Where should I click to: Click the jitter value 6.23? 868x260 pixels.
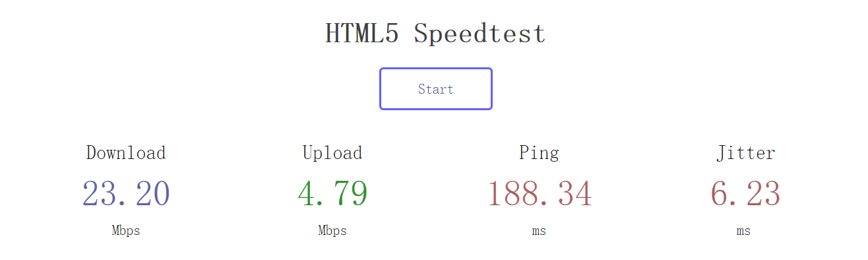click(x=745, y=194)
